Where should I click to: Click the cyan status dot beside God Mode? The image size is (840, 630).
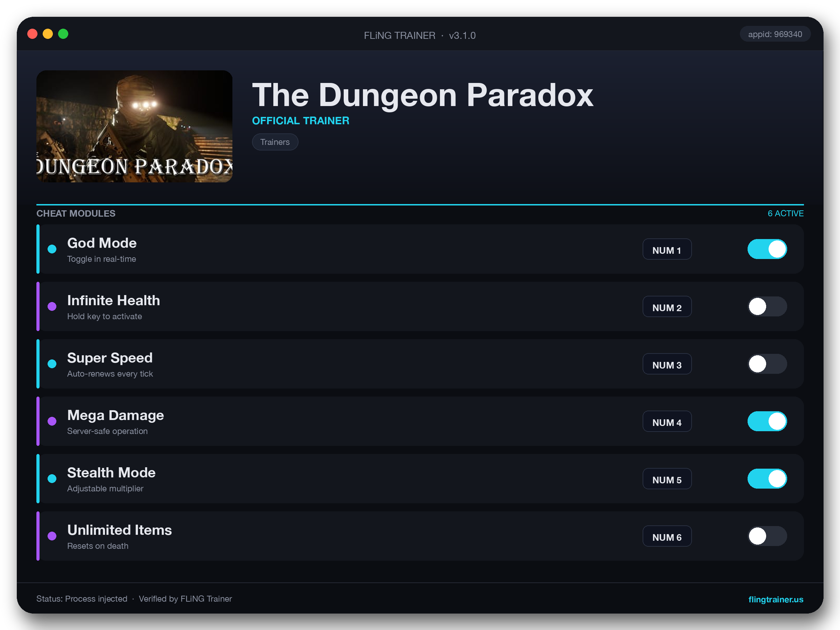[52, 249]
